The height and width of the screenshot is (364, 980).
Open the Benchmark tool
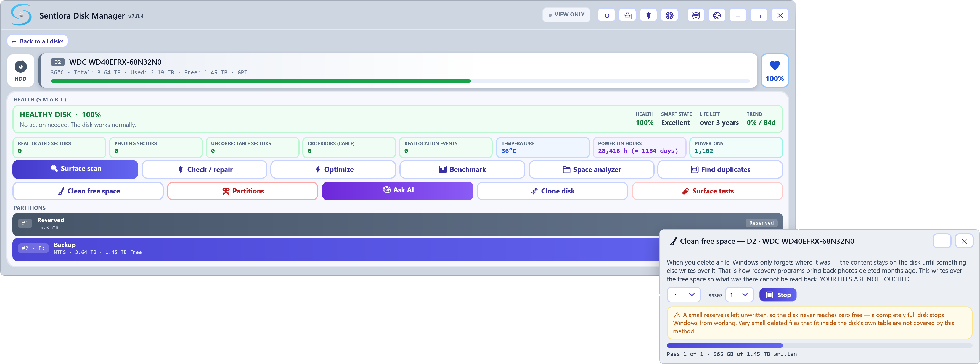tap(462, 169)
